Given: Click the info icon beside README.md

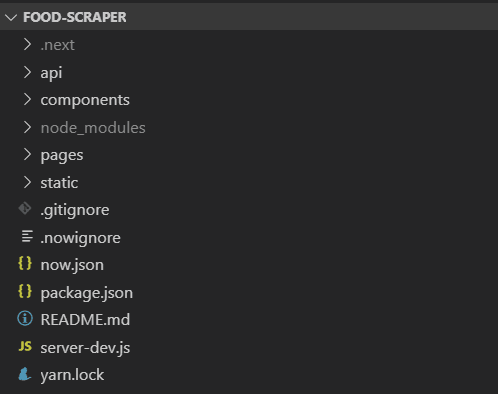Looking at the screenshot, I should pos(25,319).
